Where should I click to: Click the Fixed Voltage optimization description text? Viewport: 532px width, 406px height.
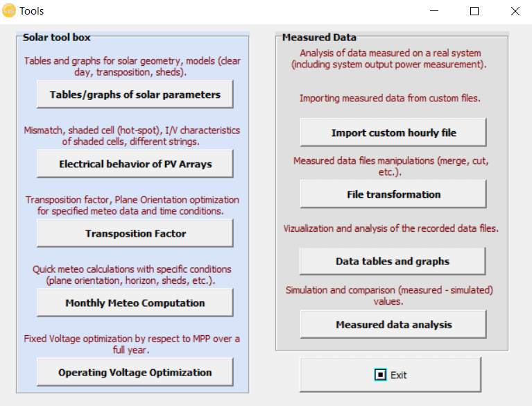tap(132, 344)
